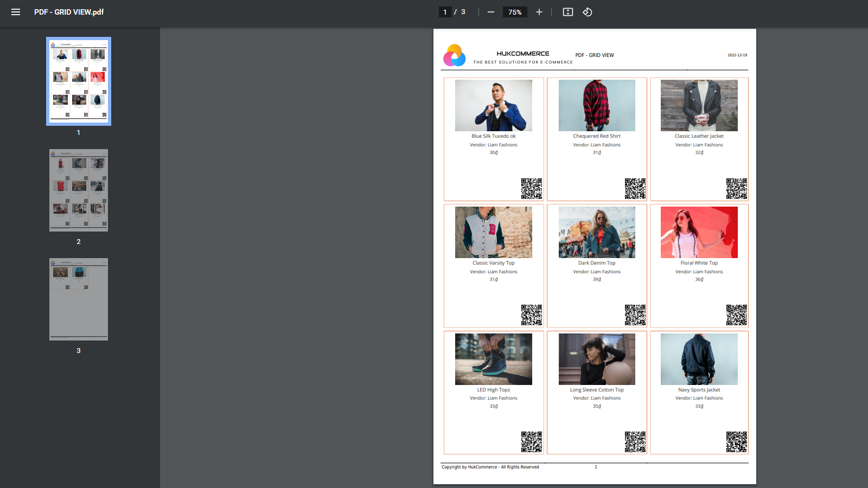Click the copyright notice at the page bottom
Screen dimensions: 868x488
pos(490,467)
